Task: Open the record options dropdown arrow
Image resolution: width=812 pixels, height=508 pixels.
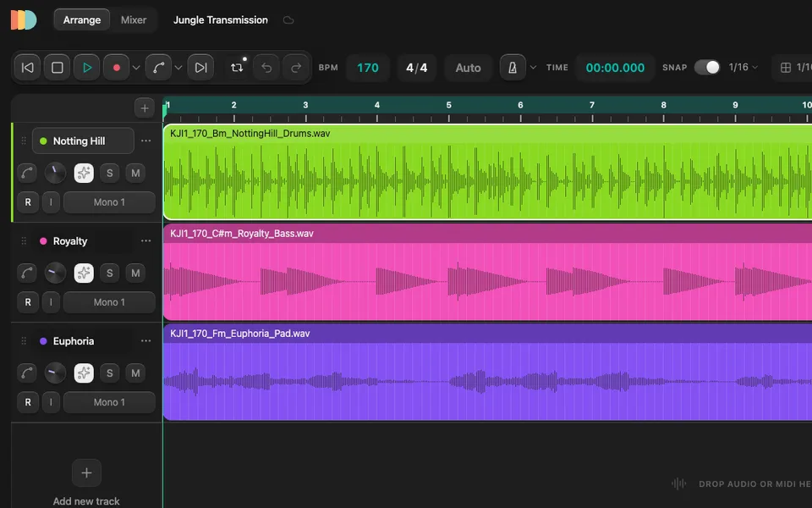Action: [x=136, y=68]
